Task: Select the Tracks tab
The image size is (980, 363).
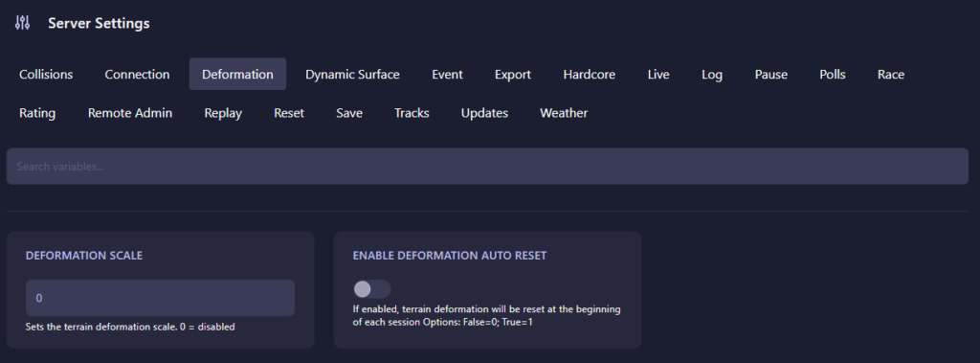Action: tap(412, 113)
